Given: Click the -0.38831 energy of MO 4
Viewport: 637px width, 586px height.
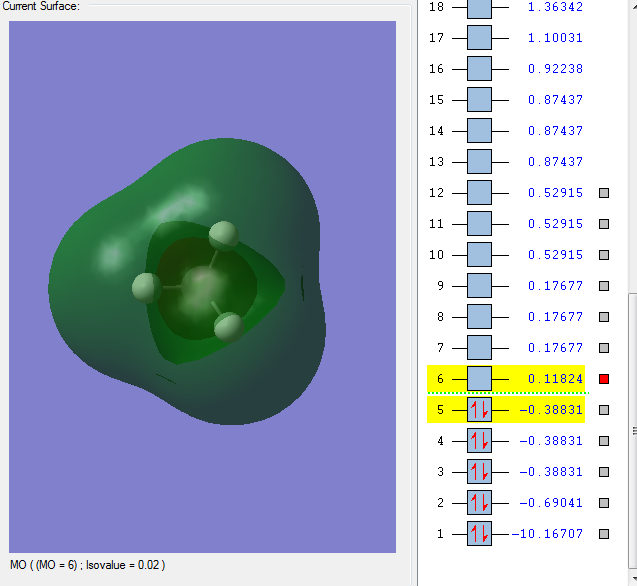Looking at the screenshot, I should point(551,441).
